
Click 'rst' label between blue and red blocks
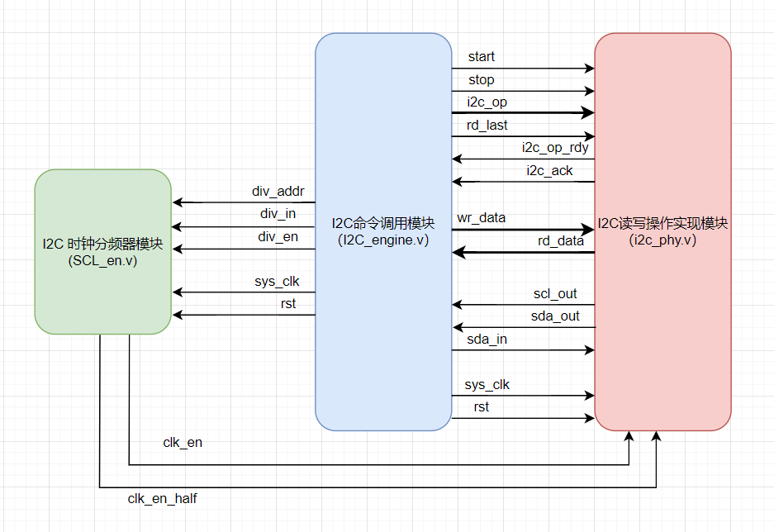pyautogui.click(x=482, y=406)
